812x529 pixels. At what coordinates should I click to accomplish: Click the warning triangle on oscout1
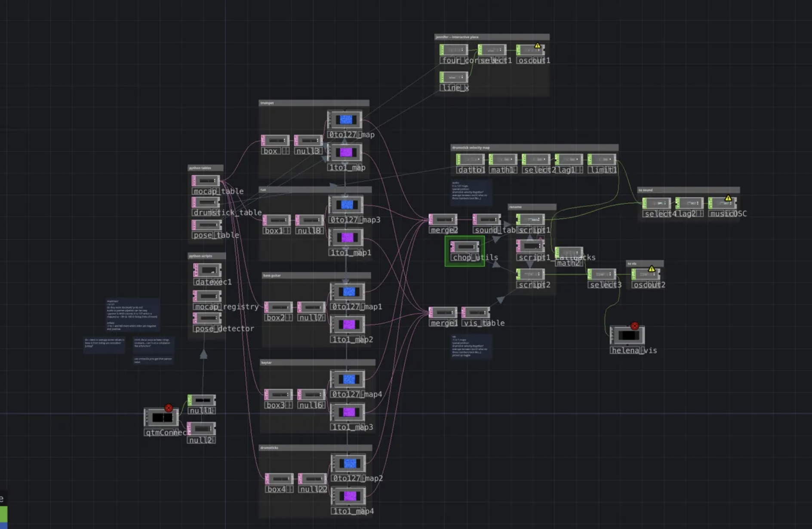point(538,46)
